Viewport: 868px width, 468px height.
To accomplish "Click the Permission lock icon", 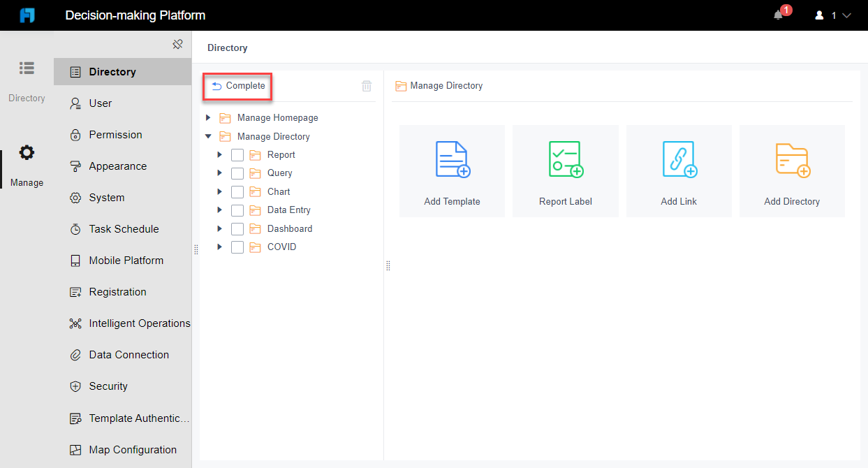I will (x=75, y=135).
